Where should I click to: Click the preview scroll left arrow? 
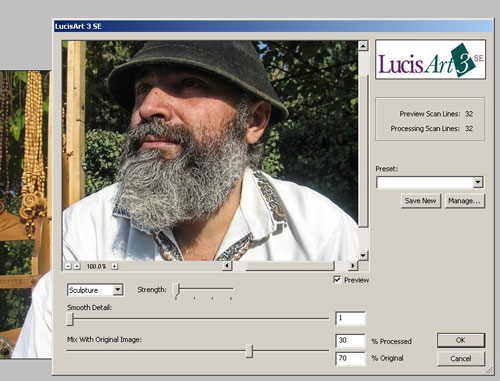click(x=227, y=266)
